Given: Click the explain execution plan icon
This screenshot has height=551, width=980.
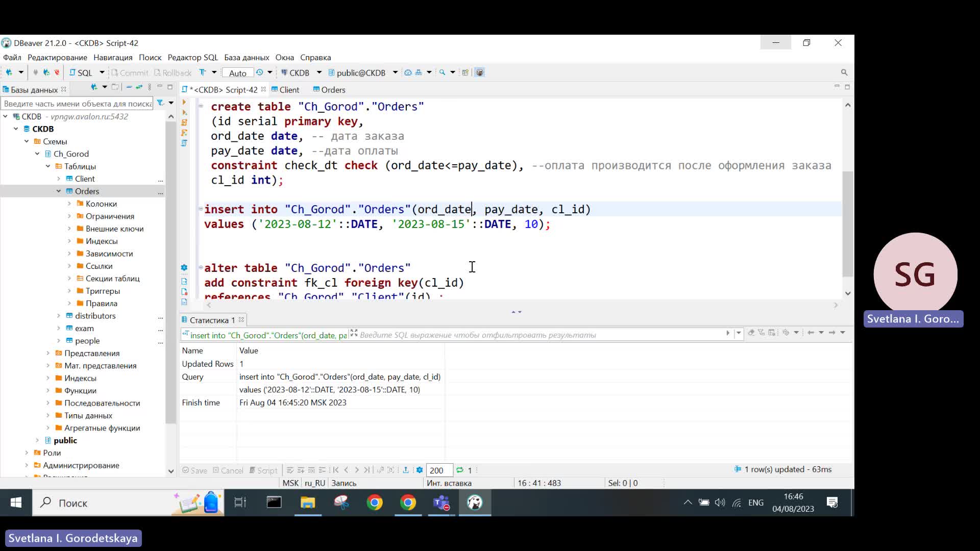Looking at the screenshot, I should coord(184,143).
